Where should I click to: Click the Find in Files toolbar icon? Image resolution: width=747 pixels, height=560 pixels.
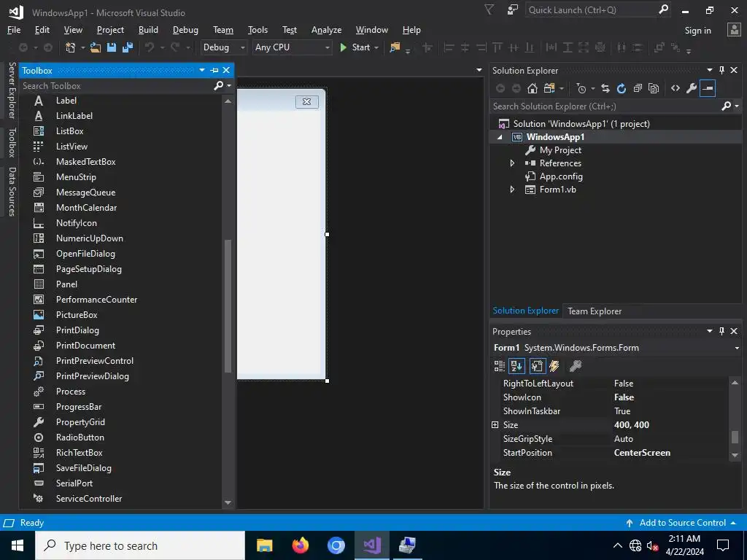(x=395, y=47)
